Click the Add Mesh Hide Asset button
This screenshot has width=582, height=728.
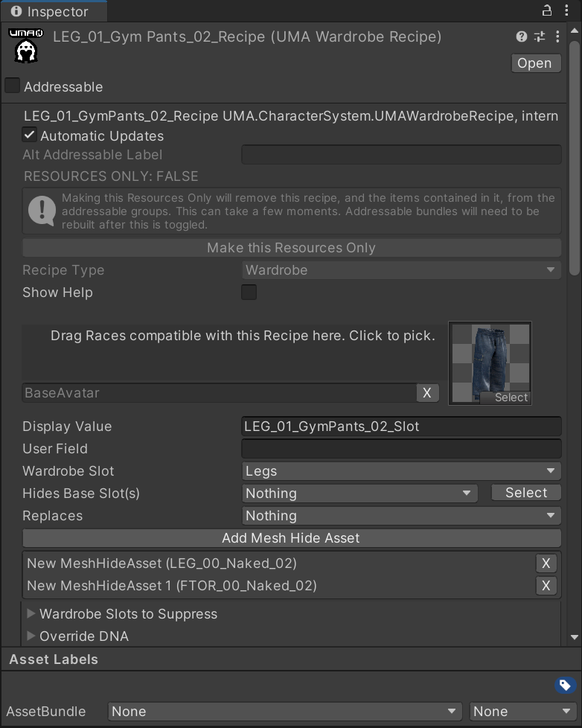[x=292, y=538]
